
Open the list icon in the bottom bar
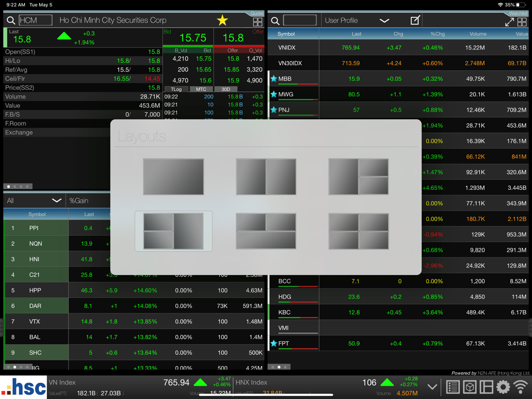pyautogui.click(x=453, y=387)
